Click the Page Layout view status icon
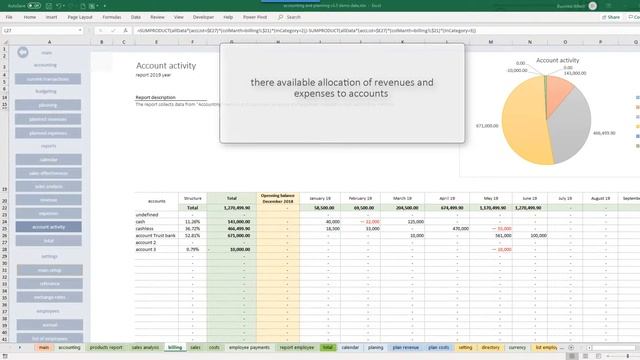 click(x=585, y=356)
